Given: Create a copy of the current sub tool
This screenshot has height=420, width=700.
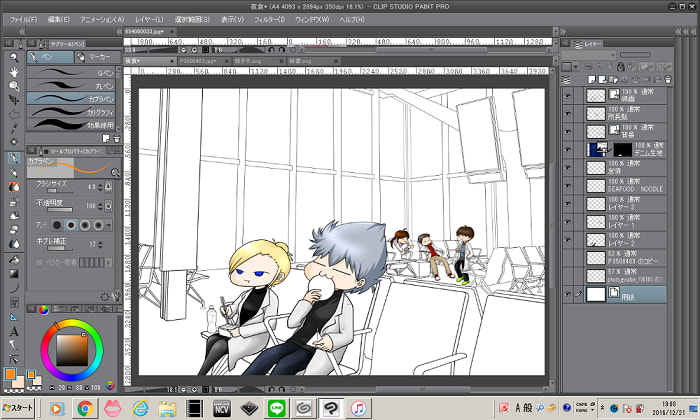Looking at the screenshot, I should tap(106, 139).
